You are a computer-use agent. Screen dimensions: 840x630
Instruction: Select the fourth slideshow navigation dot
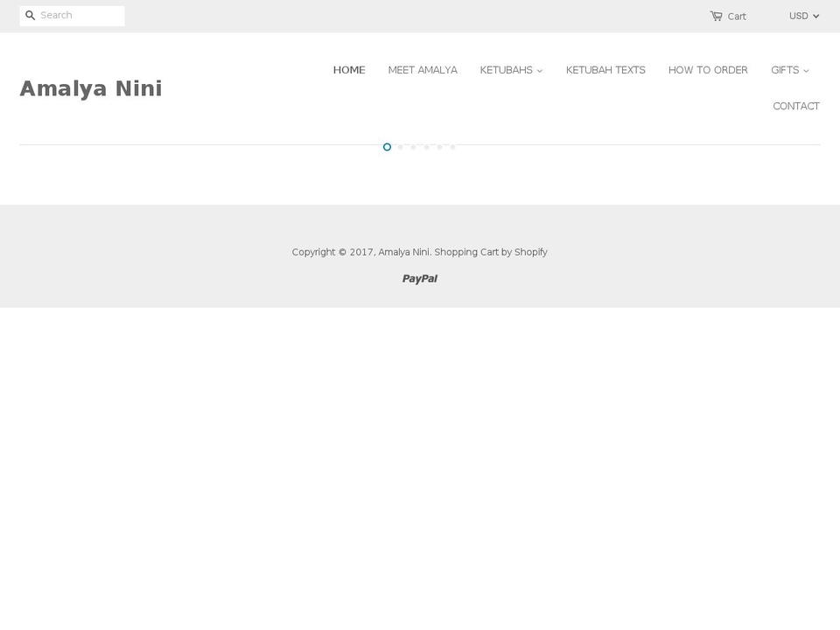(x=426, y=147)
